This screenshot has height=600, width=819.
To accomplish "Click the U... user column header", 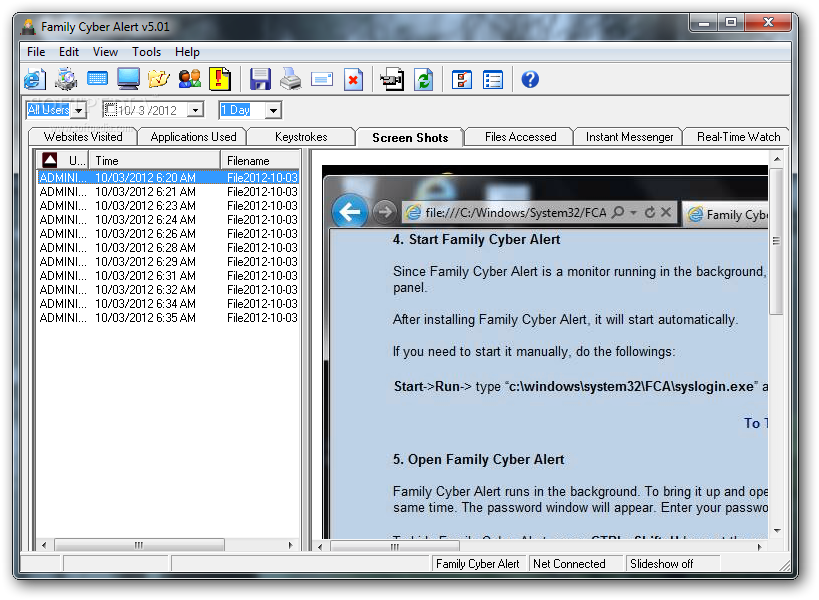I will coord(63,160).
